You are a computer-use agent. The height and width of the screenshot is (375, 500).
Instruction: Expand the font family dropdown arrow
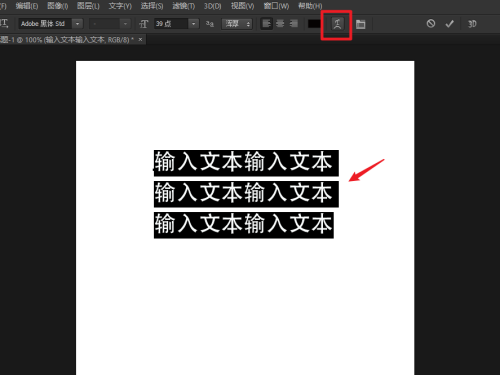(77, 24)
